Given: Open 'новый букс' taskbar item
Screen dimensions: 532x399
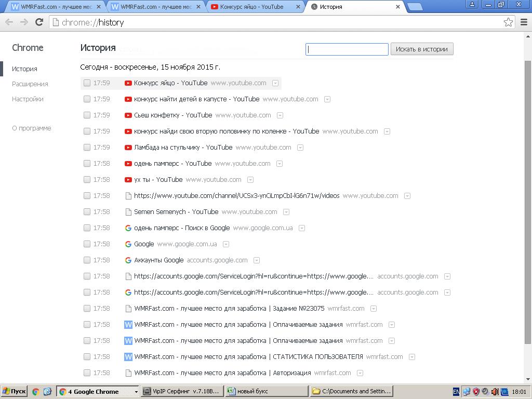Looking at the screenshot, I should 267,392.
